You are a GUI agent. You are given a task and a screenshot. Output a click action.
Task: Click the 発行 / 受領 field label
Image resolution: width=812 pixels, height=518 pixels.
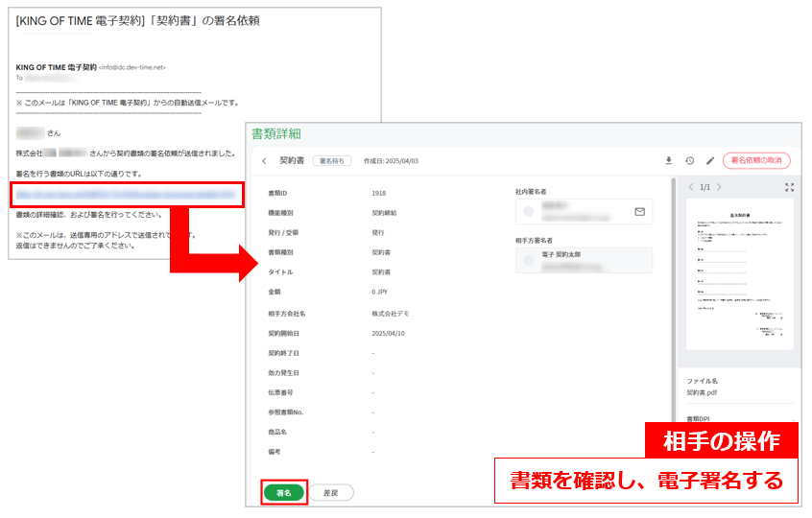283,233
